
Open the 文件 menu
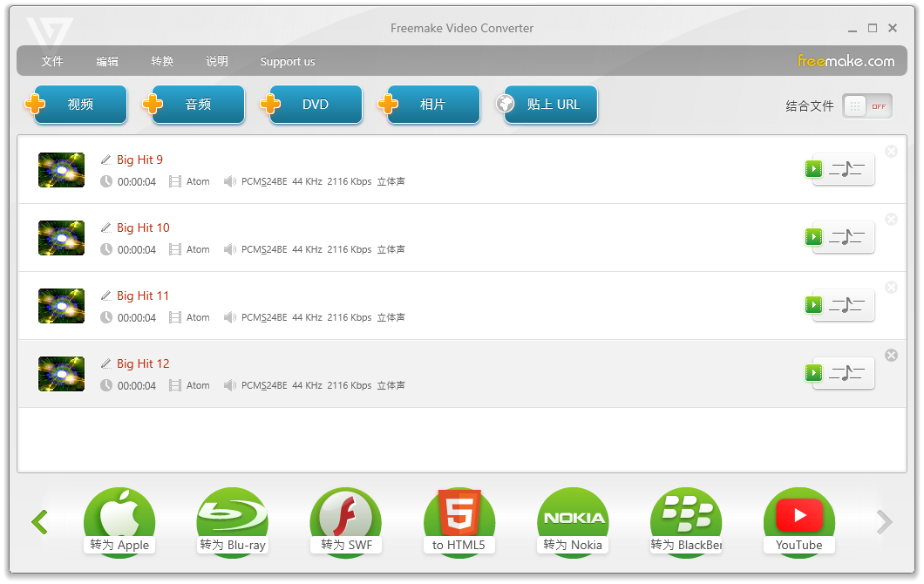tap(52, 62)
